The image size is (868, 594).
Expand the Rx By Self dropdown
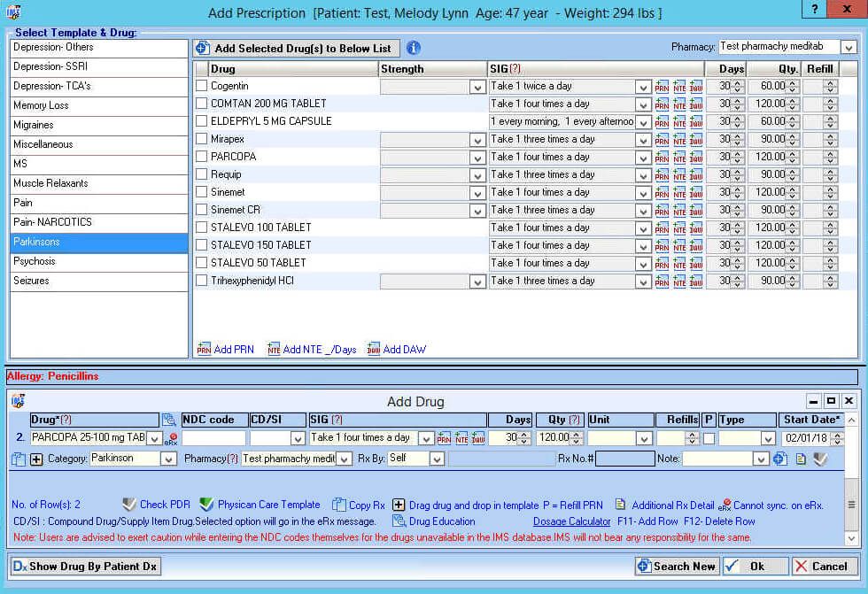437,459
